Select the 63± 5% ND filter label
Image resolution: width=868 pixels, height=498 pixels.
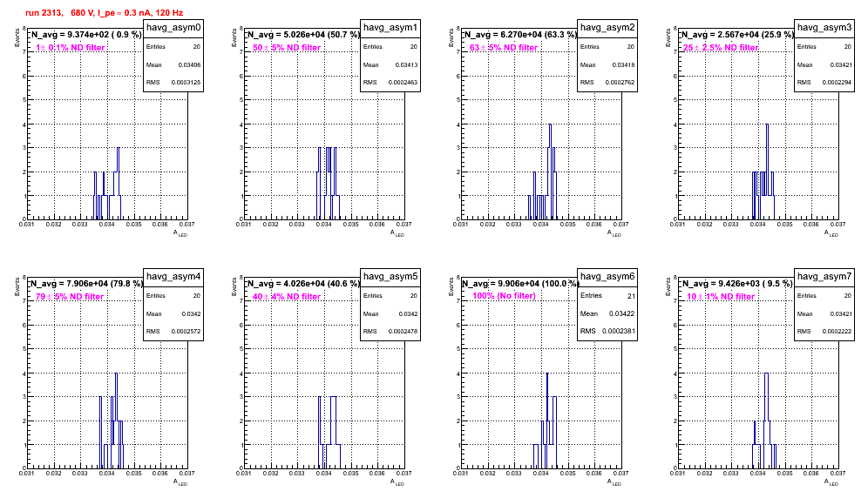pos(504,48)
